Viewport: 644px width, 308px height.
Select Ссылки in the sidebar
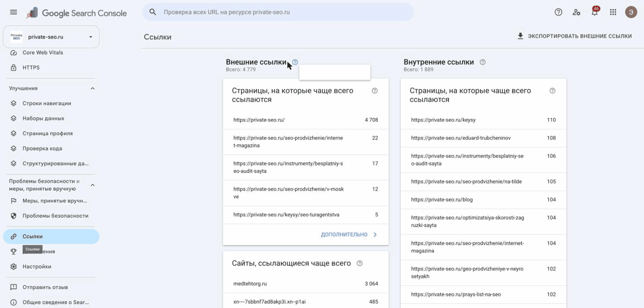click(51, 237)
